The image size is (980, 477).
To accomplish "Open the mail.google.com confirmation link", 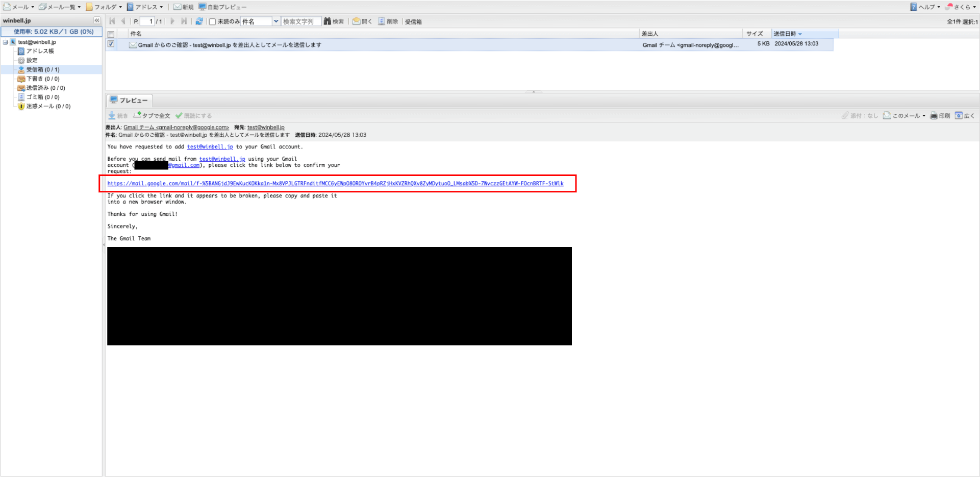I will pos(335,184).
